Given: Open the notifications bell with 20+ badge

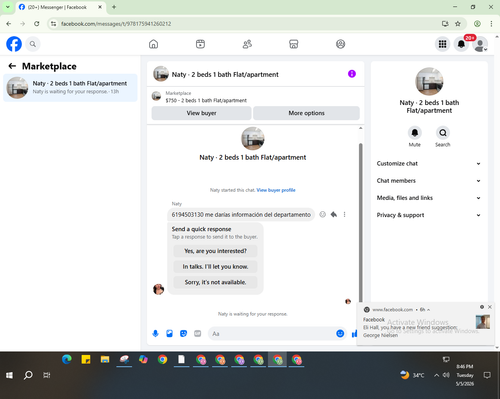Looking at the screenshot, I should point(461,44).
